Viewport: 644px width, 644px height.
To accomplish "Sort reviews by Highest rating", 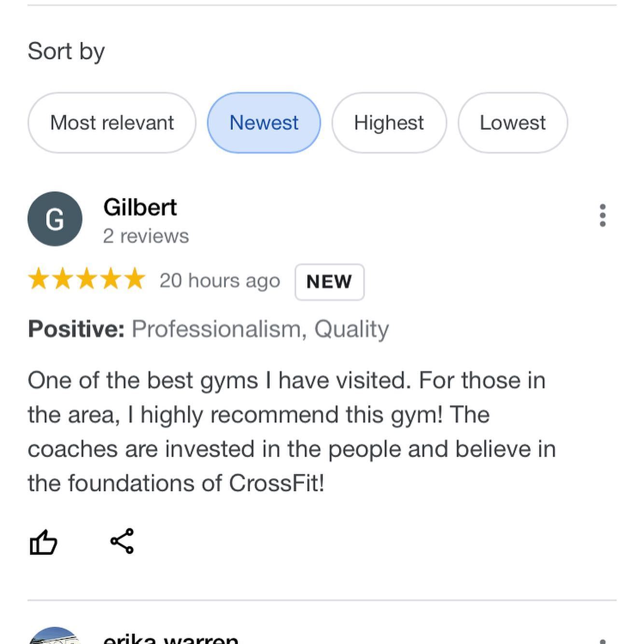I will [389, 123].
